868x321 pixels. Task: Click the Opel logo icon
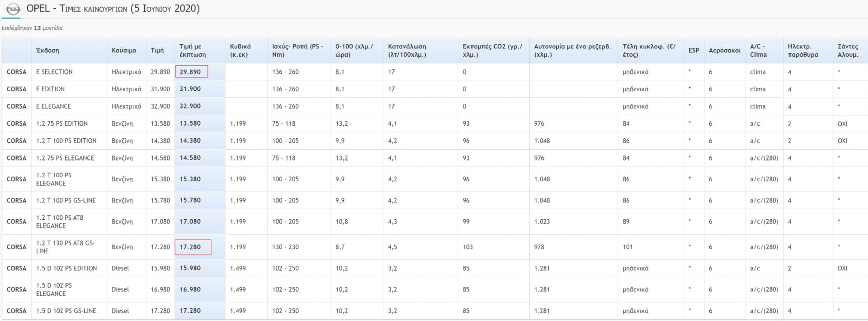13,9
